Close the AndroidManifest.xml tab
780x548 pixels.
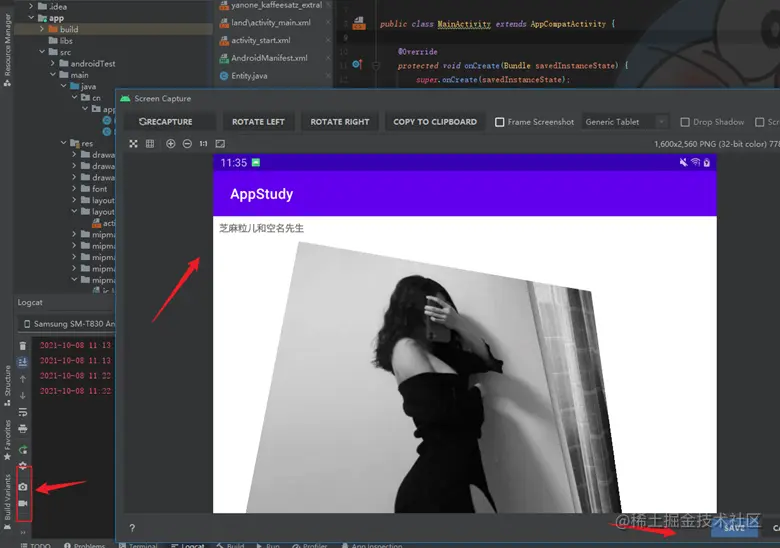pos(328,58)
